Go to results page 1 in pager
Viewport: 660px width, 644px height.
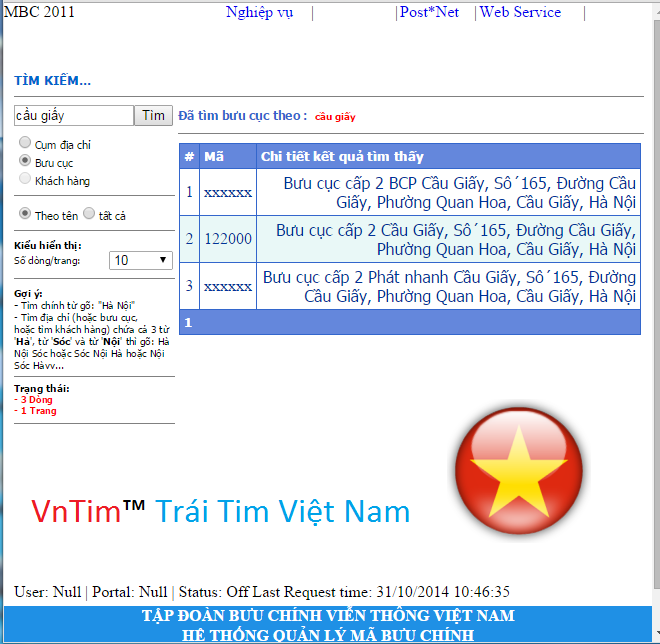(x=188, y=323)
